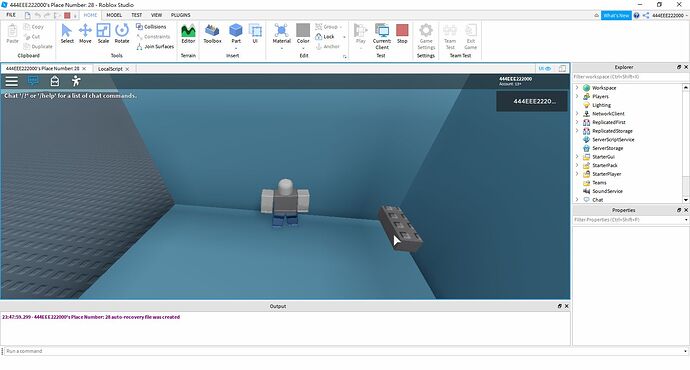Open the account dropdown 444EEE222000
This screenshot has width=690, height=370.
[x=670, y=15]
